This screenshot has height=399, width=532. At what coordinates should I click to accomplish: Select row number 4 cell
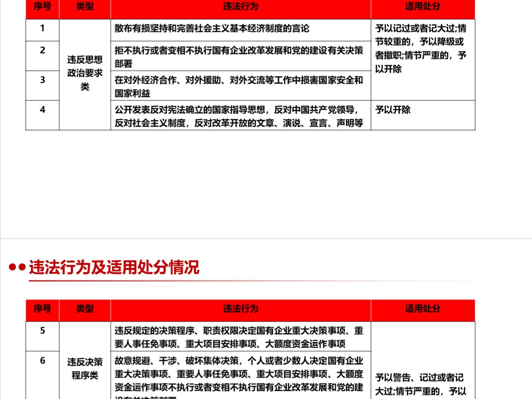pyautogui.click(x=43, y=115)
